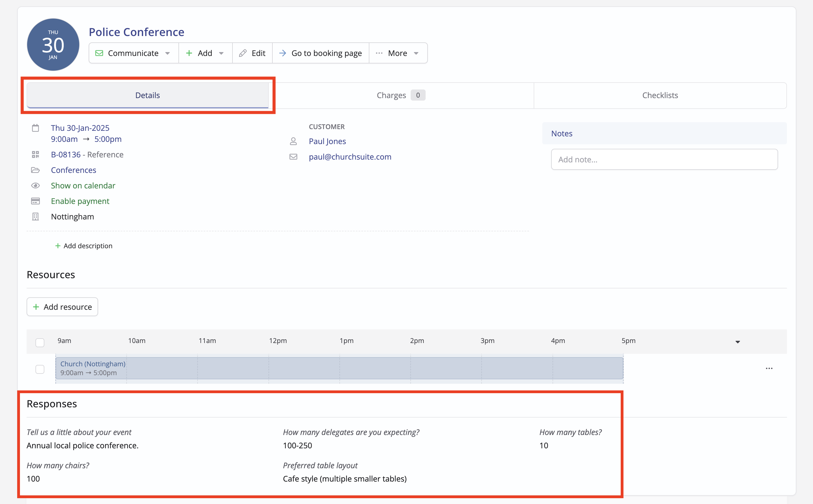Click the credit card icon by Enable payment
813x504 pixels.
click(x=35, y=201)
